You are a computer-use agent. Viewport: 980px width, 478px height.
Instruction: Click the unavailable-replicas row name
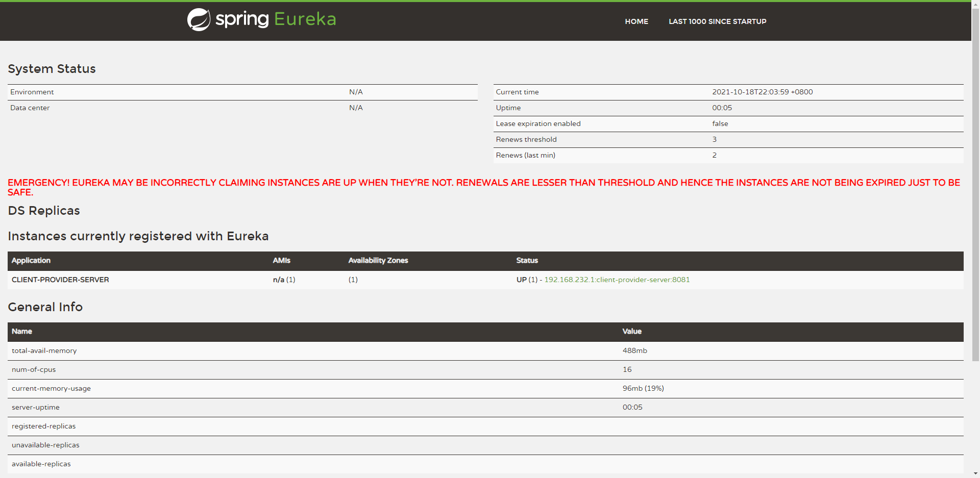tap(45, 445)
